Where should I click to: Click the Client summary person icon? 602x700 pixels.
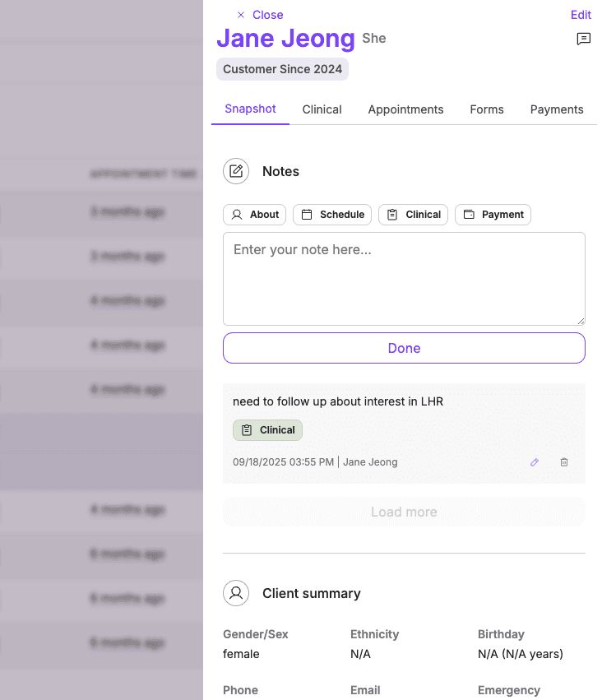pos(236,593)
